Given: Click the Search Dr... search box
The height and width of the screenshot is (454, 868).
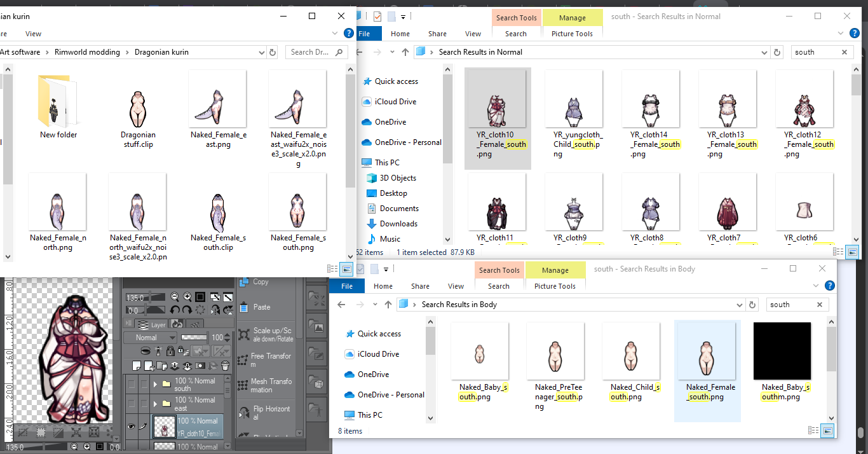Looking at the screenshot, I should [x=316, y=52].
